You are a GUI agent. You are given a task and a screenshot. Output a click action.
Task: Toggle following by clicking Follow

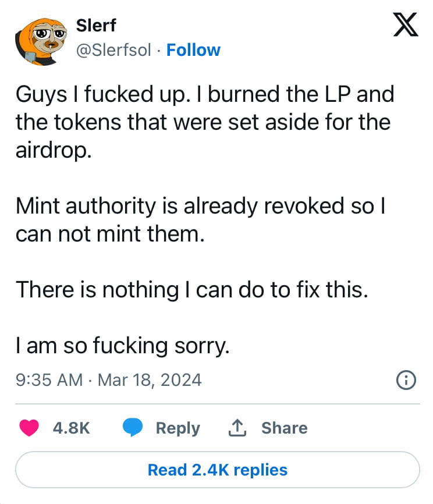[194, 50]
